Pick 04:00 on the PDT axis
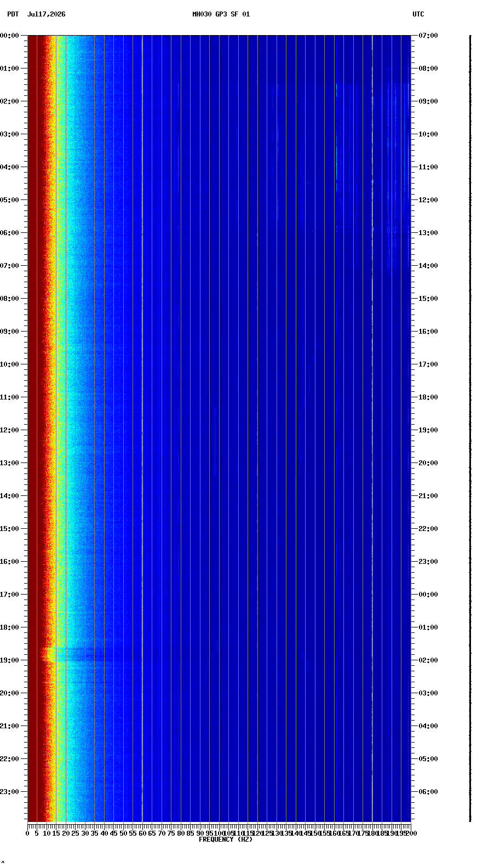Viewport: 494px width, 868px height. 9,167
